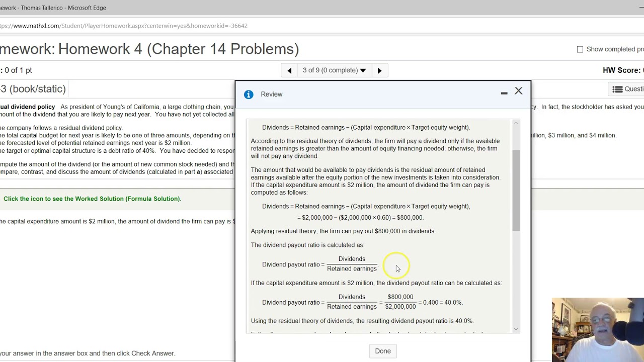644x362 pixels.
Task: Click 'Using the residual theory of dividends' sentence
Action: click(x=362, y=321)
